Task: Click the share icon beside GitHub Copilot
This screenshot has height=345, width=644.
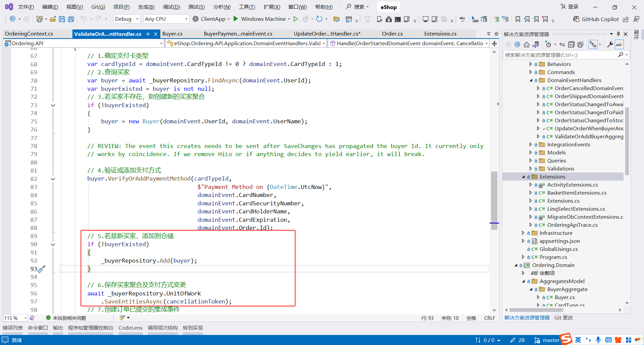Action: point(626,19)
